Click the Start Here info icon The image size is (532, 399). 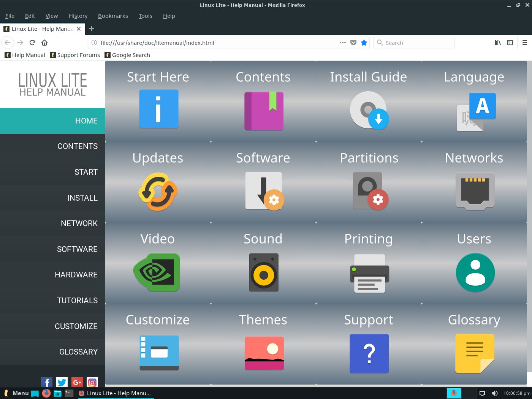[x=158, y=109]
